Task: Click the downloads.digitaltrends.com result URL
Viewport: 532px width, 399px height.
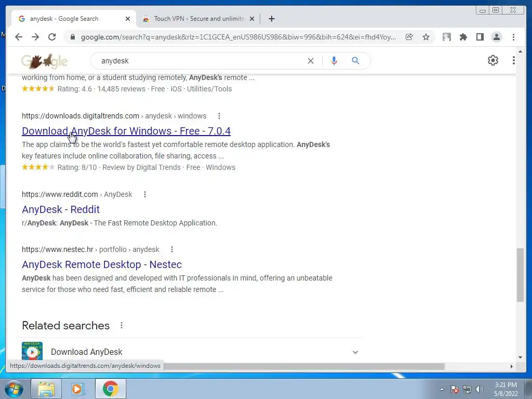Action: click(114, 116)
